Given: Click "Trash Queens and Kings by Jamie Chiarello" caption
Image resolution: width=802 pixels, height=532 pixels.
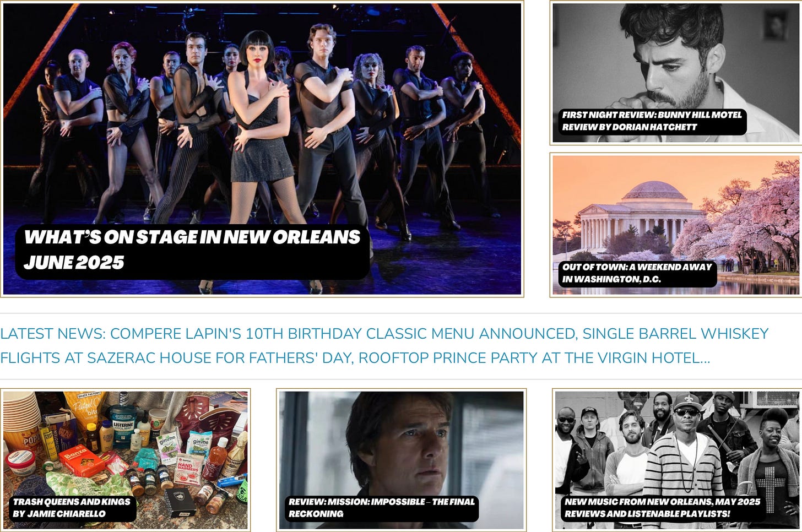Looking at the screenshot, I should point(72,508).
